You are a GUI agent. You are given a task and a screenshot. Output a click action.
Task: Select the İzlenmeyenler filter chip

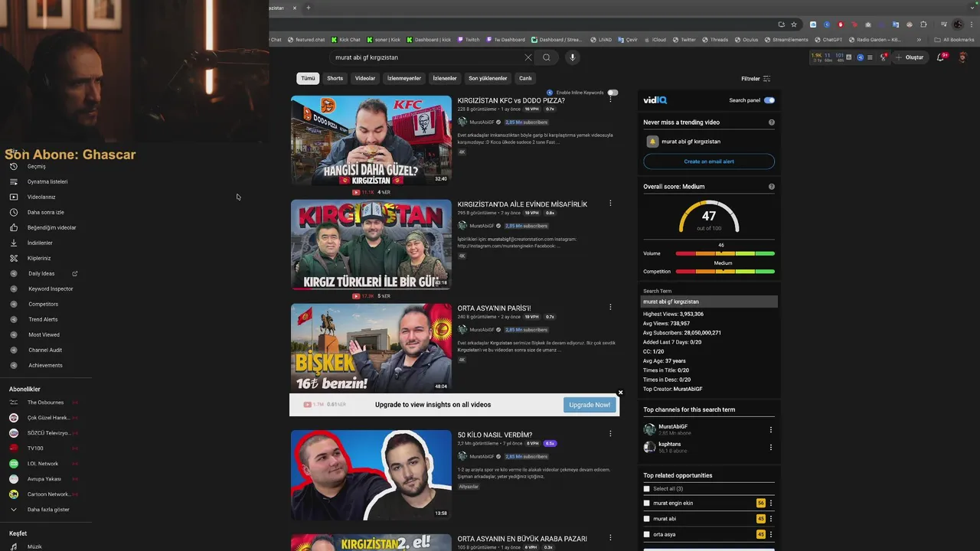coord(404,78)
